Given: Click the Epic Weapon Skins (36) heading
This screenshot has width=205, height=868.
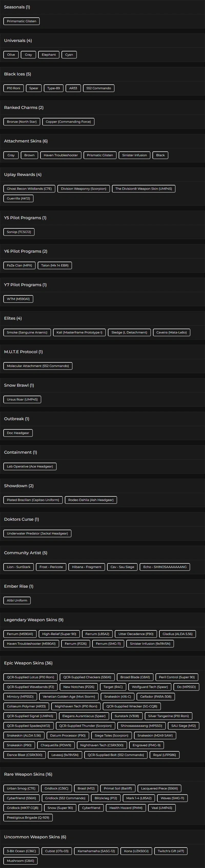Looking at the screenshot, I should tap(28, 663).
